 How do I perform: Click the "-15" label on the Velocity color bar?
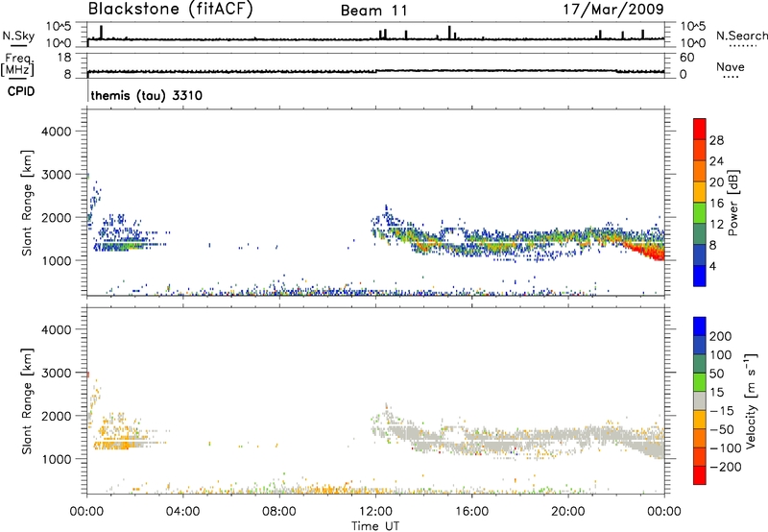pos(721,411)
